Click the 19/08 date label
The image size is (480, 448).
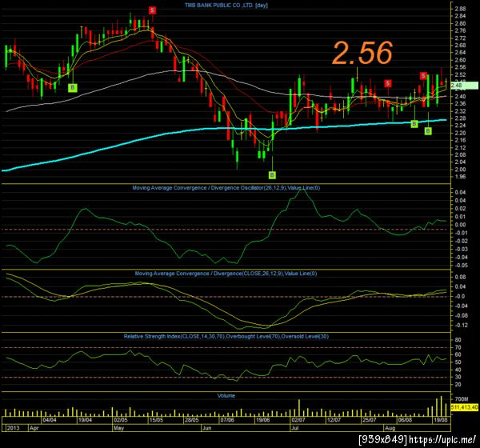point(440,420)
